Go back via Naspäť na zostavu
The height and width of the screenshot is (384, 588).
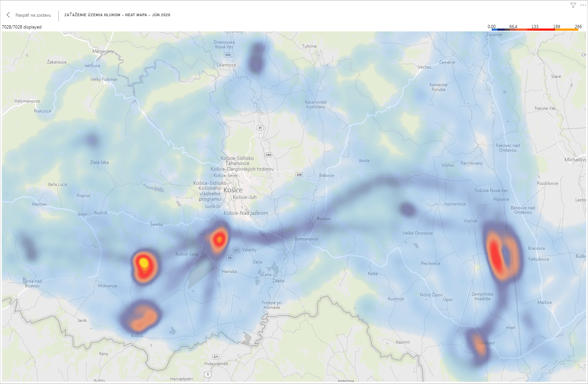pyautogui.click(x=33, y=15)
